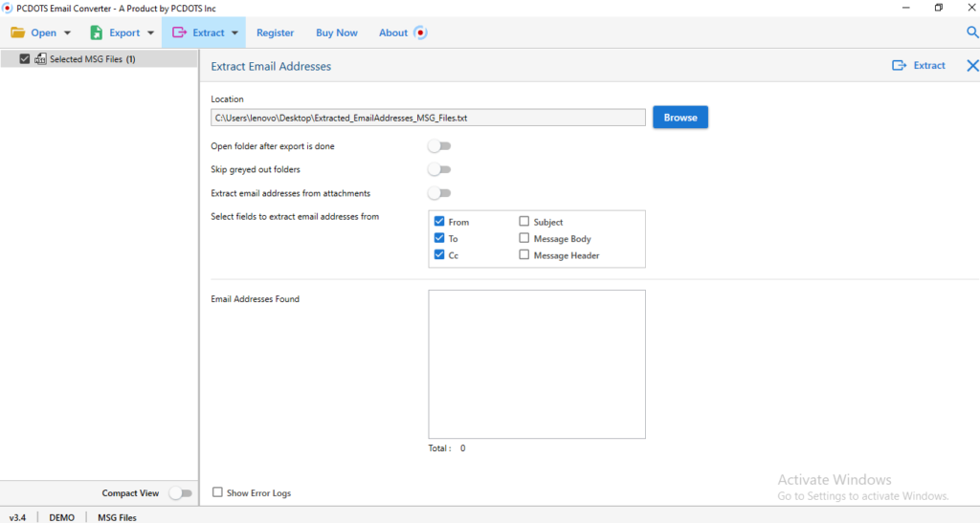Toggle Open folder after export is done
This screenshot has width=980, height=523.
439,146
